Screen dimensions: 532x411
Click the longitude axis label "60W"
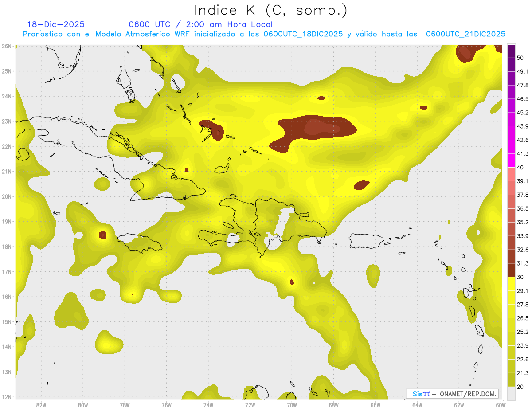(x=501, y=405)
